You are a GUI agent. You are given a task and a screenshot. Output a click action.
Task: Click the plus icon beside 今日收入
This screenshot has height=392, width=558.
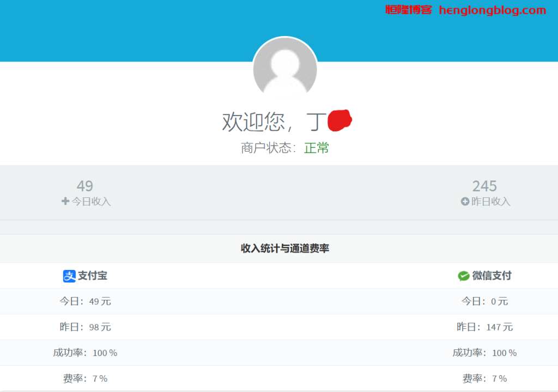pos(64,201)
